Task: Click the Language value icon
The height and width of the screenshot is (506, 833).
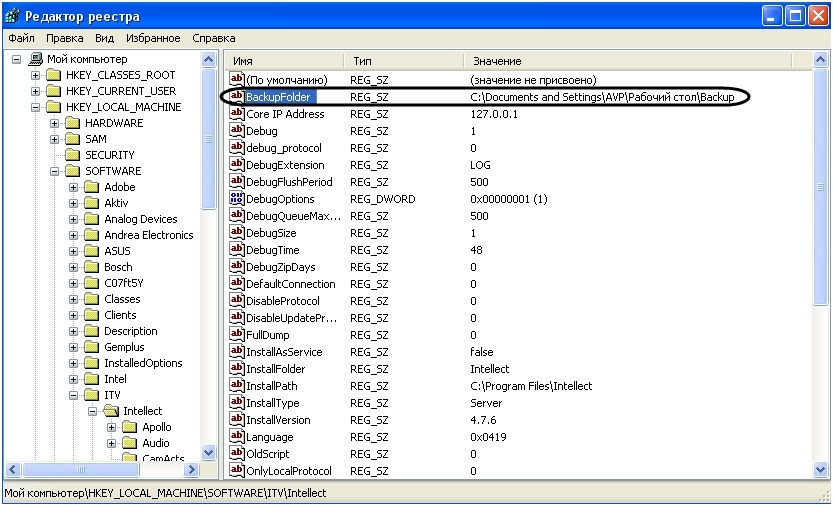Action: tap(237, 437)
